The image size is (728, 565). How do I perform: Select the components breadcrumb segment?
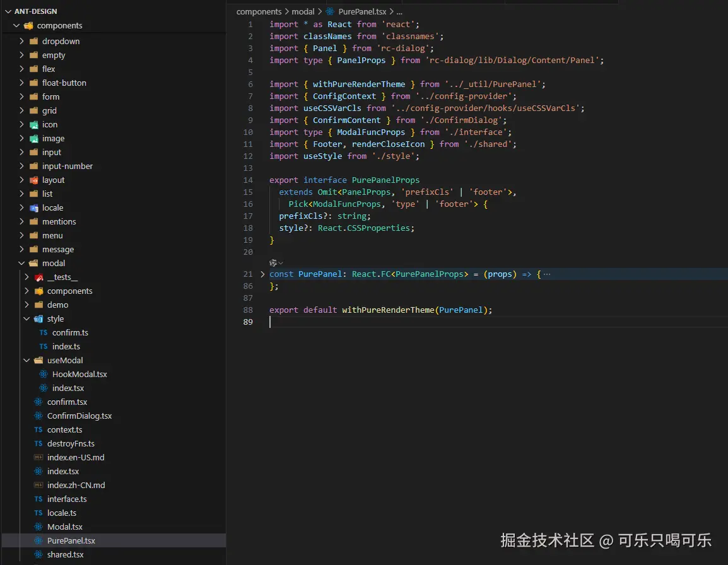[x=259, y=11]
